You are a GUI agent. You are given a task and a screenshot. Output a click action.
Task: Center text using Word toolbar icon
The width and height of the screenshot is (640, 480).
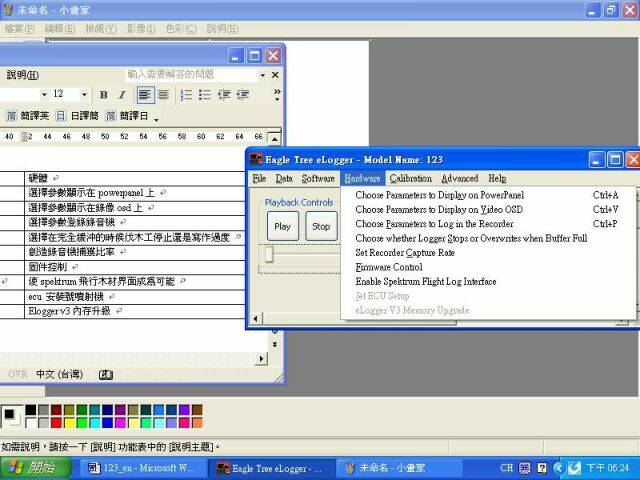point(163,95)
